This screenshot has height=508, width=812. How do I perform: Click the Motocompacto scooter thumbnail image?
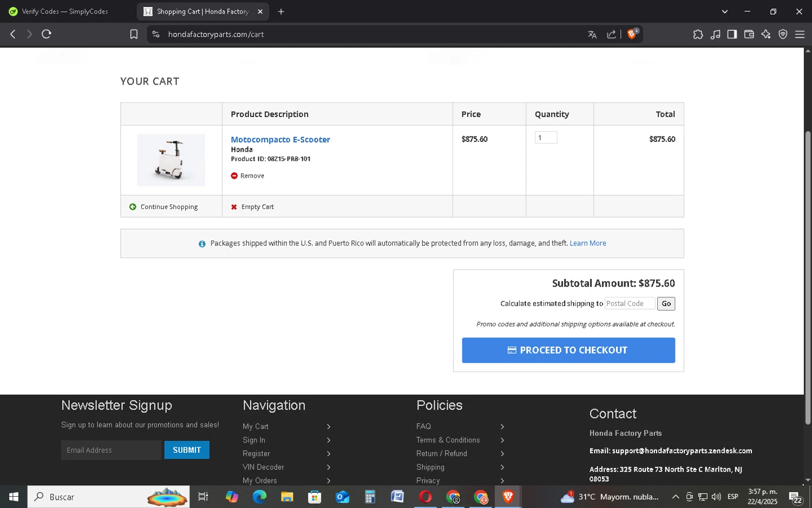click(x=171, y=160)
